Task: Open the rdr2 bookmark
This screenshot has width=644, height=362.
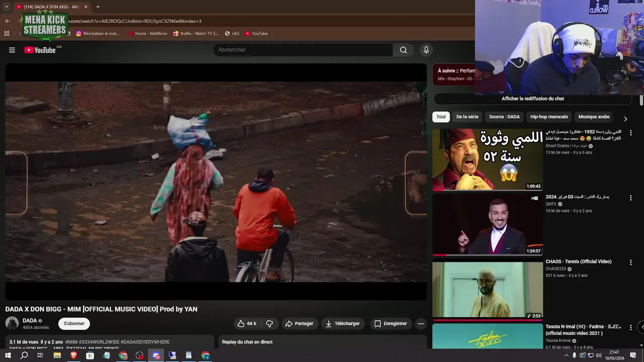Action: coord(232,34)
